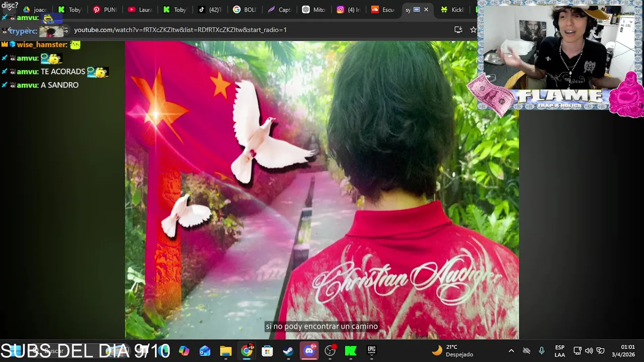The image size is (644, 362).
Task: Switch to the 'Escu' SoundCloud tab
Action: (x=383, y=10)
